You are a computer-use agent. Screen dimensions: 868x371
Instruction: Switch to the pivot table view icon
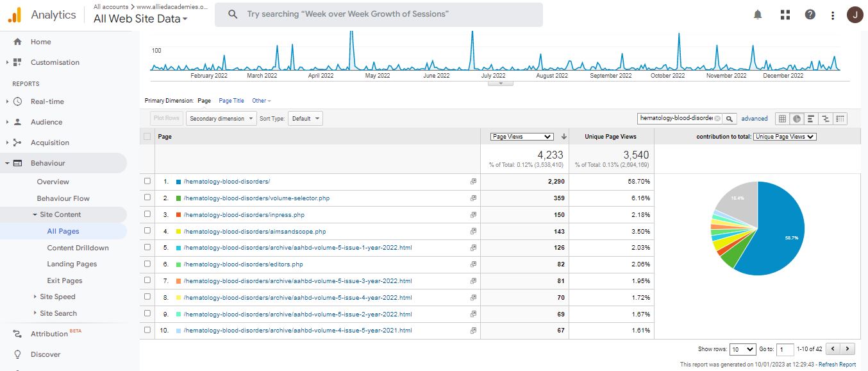tap(840, 119)
